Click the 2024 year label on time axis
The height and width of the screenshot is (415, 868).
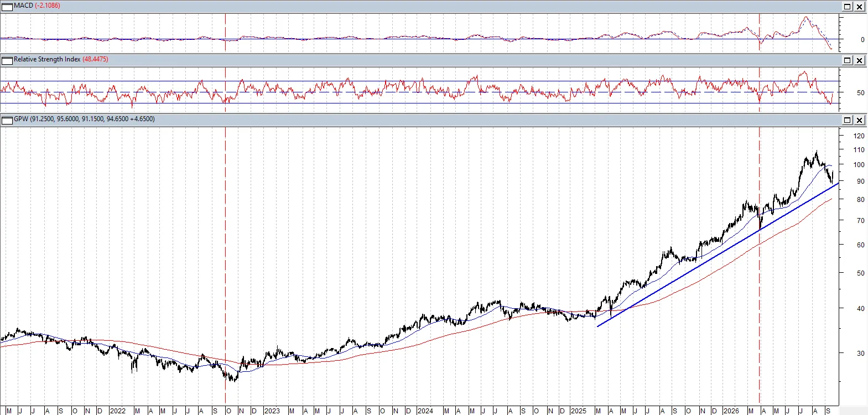point(425,411)
